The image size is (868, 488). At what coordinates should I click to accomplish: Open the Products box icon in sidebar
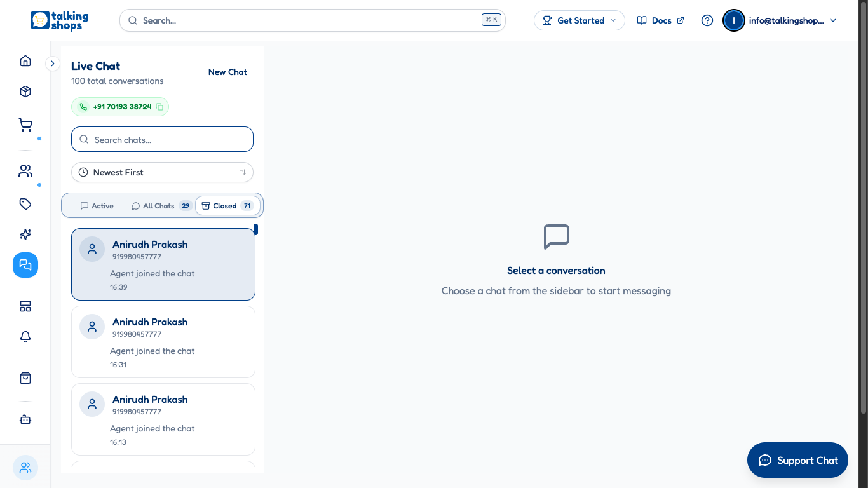pyautogui.click(x=25, y=91)
